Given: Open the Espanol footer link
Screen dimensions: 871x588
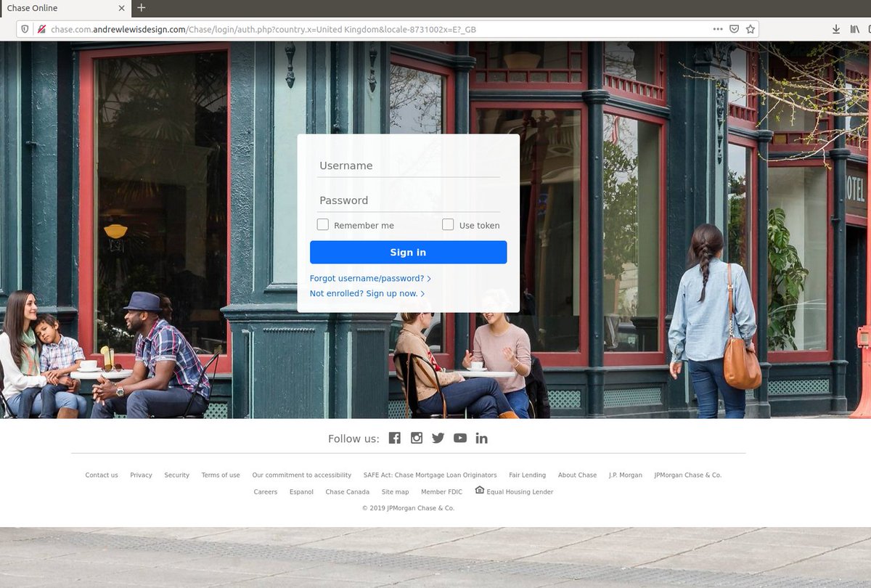Looking at the screenshot, I should (301, 492).
